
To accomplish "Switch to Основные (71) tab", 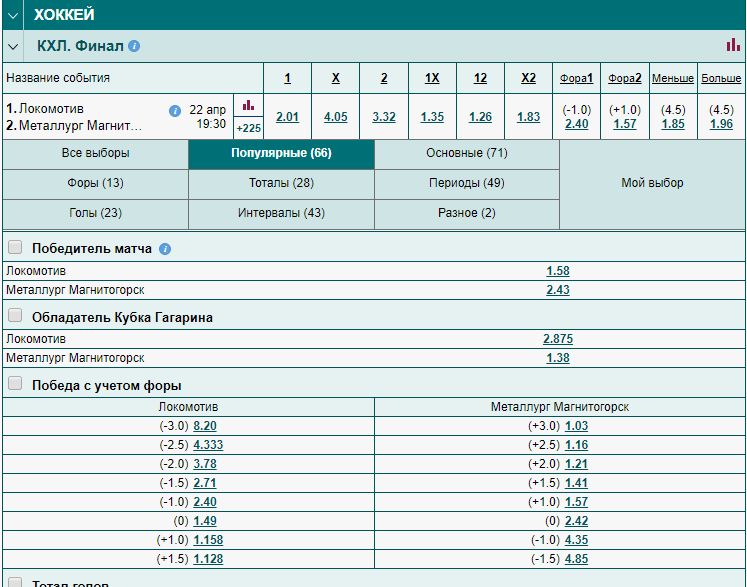I will pos(466,153).
